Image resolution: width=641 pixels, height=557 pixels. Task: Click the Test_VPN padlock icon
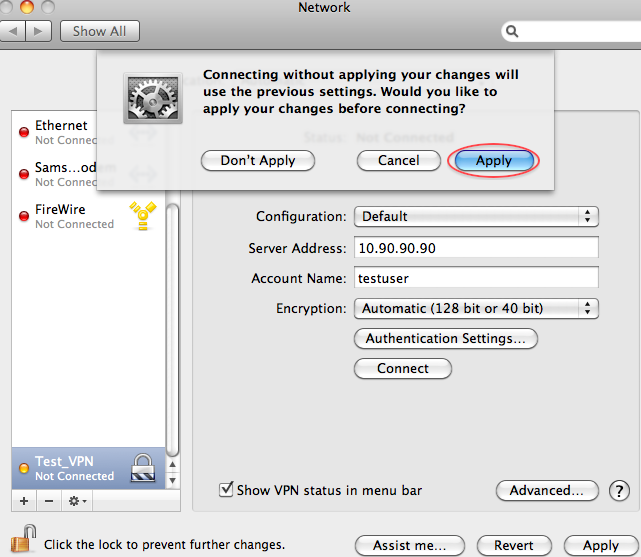143,468
